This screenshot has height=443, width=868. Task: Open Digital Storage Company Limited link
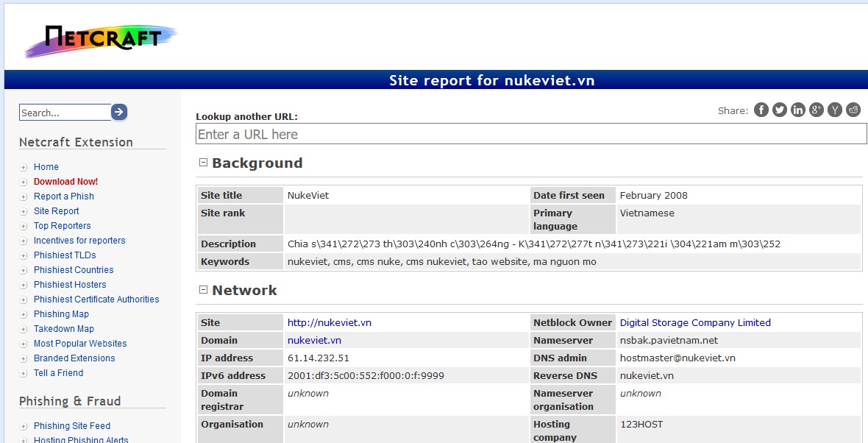(695, 322)
